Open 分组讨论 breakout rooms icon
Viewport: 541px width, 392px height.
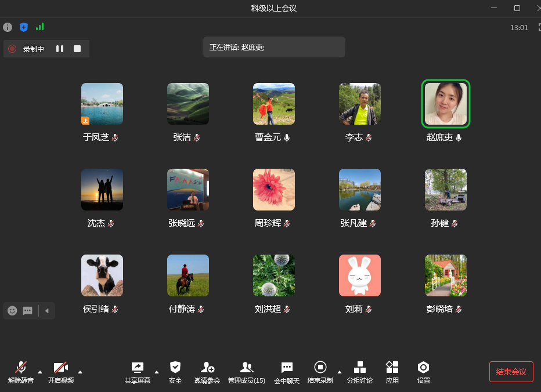(x=360, y=368)
